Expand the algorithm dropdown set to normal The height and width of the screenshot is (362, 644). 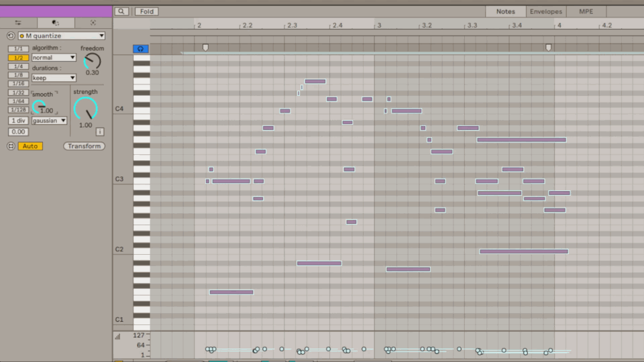point(54,58)
